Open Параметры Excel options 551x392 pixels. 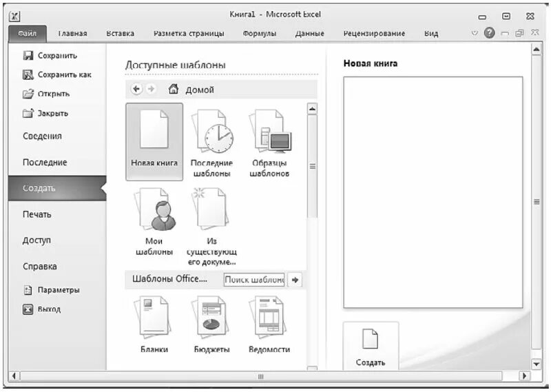[51, 290]
